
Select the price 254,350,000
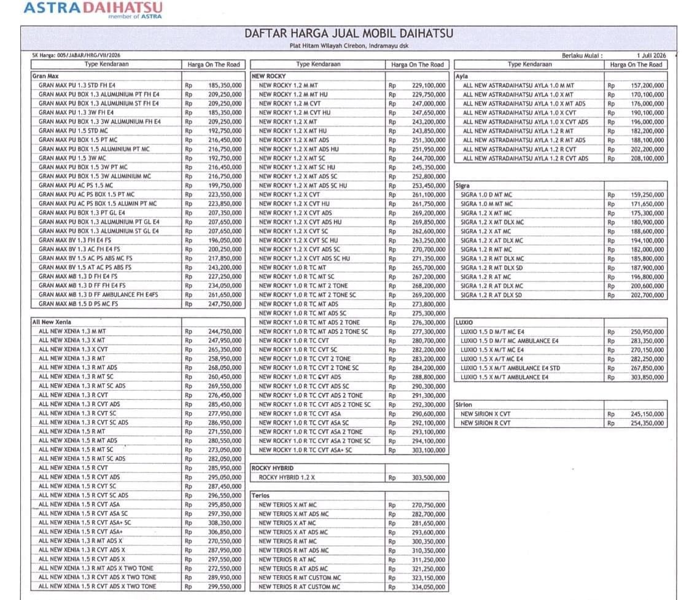pos(647,423)
